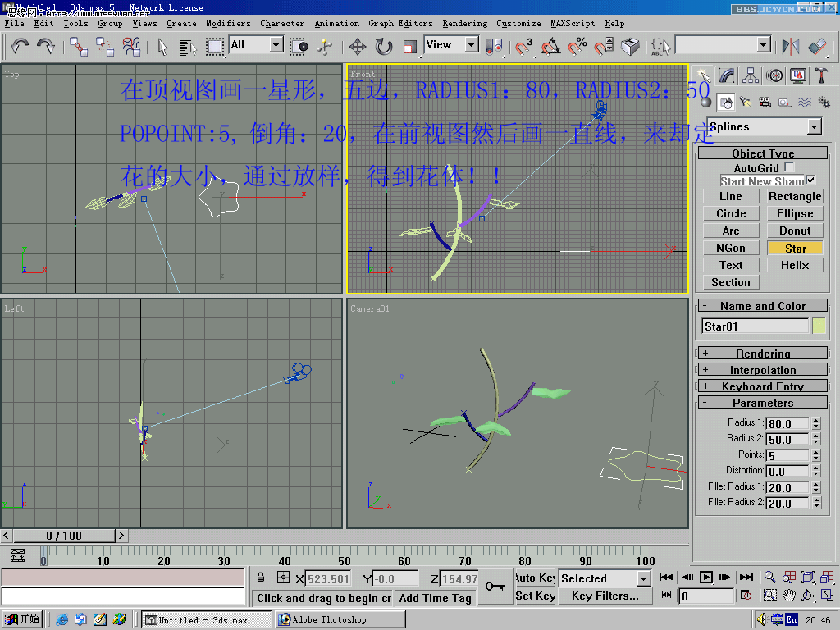Click the Helix shape button

(795, 265)
